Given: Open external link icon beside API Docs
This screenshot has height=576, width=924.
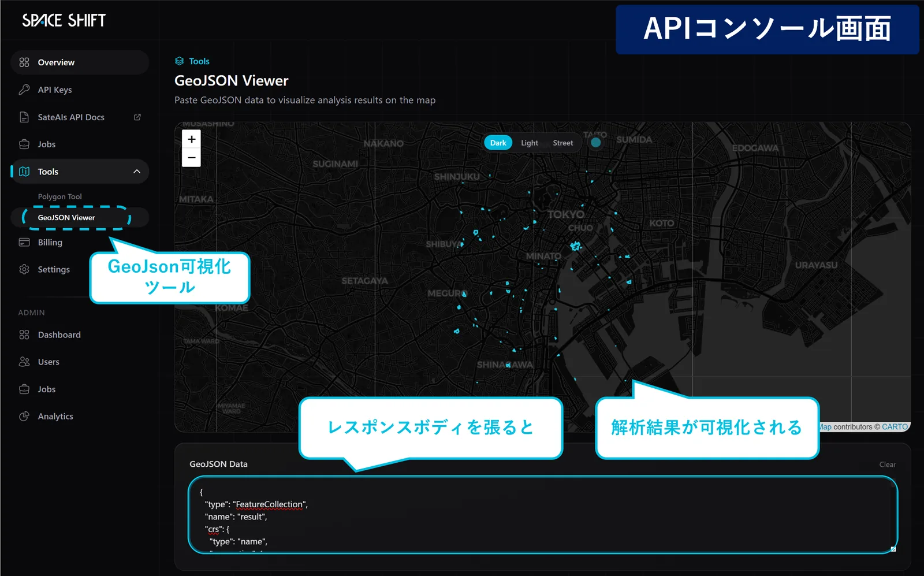Looking at the screenshot, I should point(137,117).
